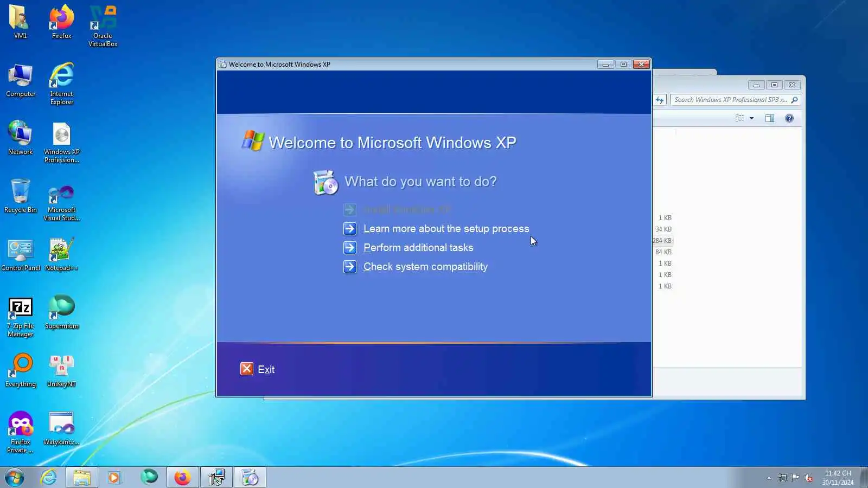
Task: Launch Internet Explorer from the desktop
Action: 61,84
